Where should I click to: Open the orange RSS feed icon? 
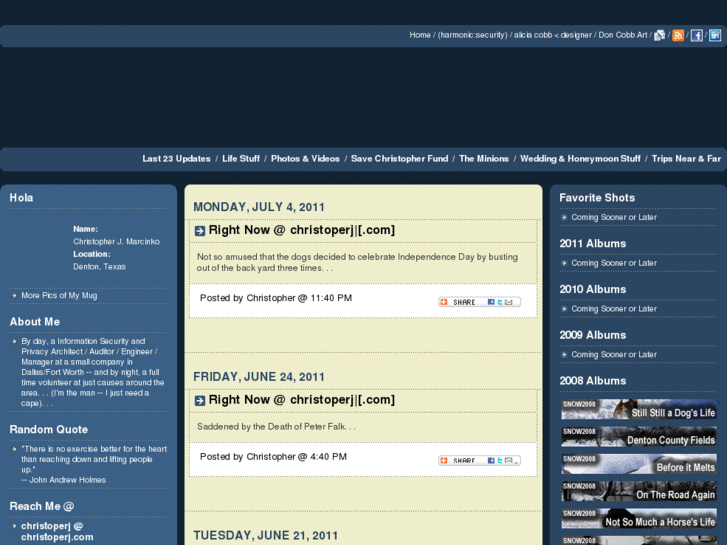tap(678, 35)
